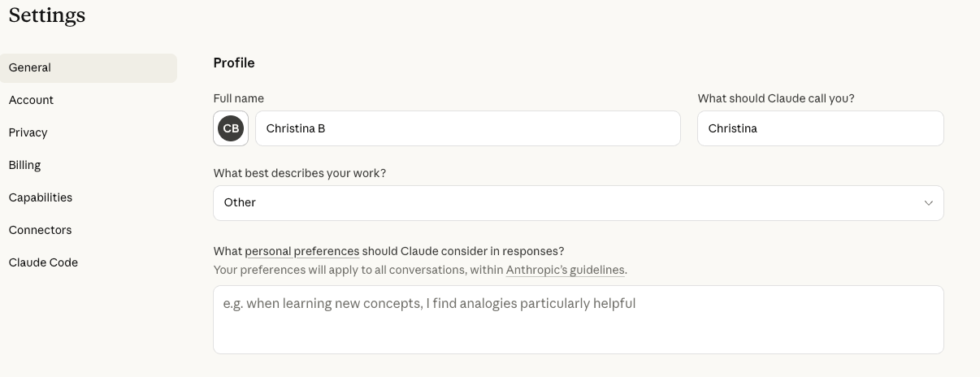Click the 'personal preferences' link

tap(301, 251)
